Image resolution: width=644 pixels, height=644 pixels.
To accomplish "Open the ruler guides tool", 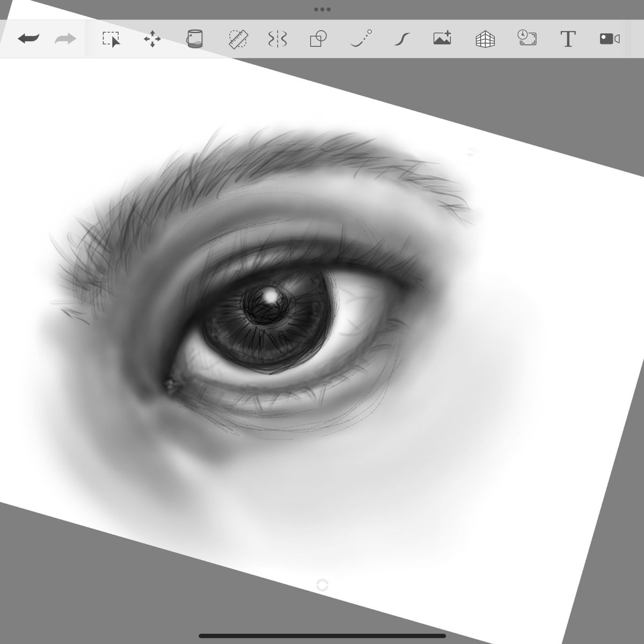I will click(x=238, y=39).
